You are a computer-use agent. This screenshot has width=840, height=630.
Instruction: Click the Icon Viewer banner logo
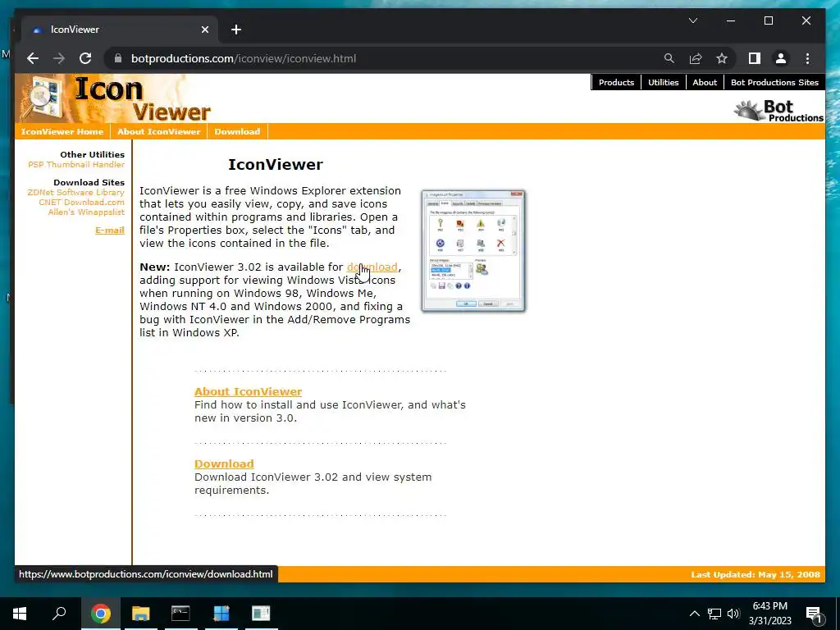pos(115,98)
